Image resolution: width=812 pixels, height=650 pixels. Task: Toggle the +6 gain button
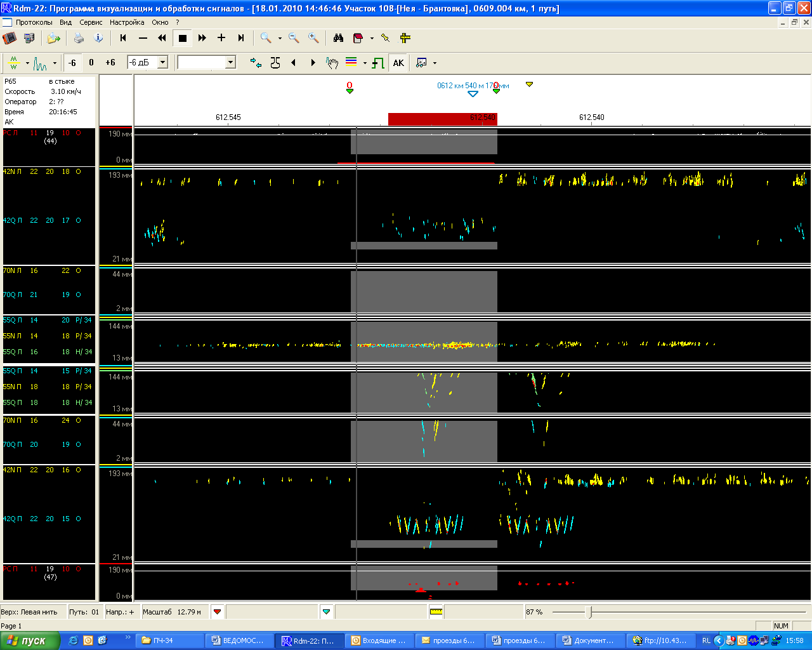click(110, 63)
